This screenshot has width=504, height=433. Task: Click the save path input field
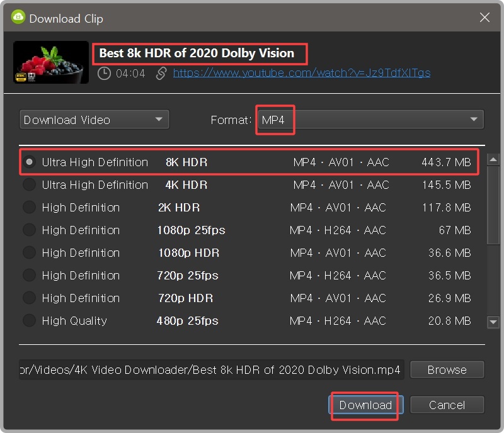click(208, 369)
